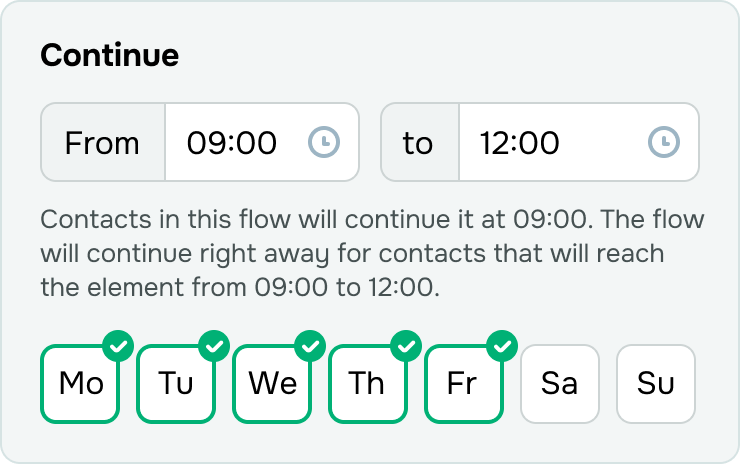This screenshot has height=464, width=740.
Task: Click the Continue heading
Action: tap(109, 55)
